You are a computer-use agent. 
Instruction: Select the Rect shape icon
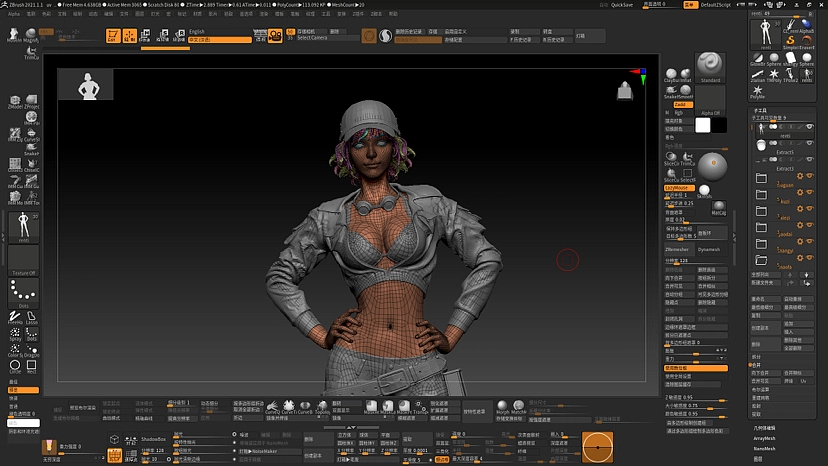(31, 366)
